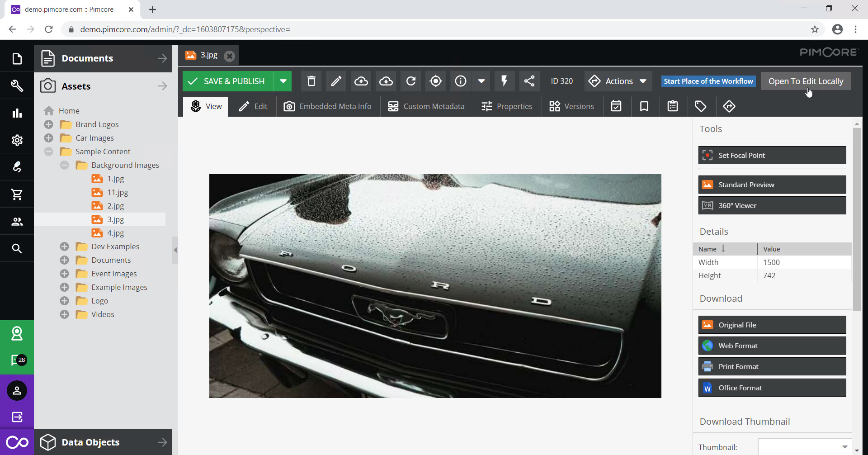Viewport: 868px width, 455px height.
Task: Expand the Videos folder
Action: [65, 314]
